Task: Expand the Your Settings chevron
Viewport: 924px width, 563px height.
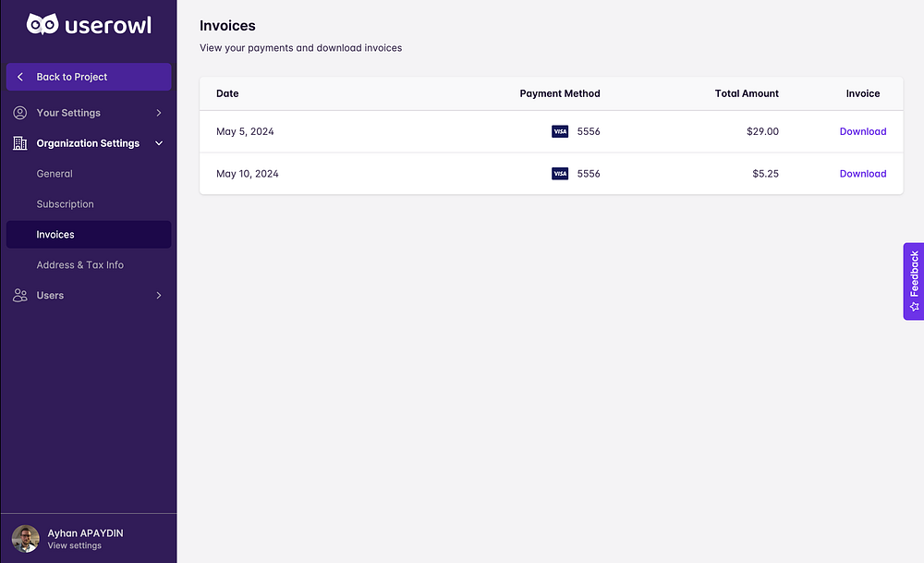Action: pos(159,113)
